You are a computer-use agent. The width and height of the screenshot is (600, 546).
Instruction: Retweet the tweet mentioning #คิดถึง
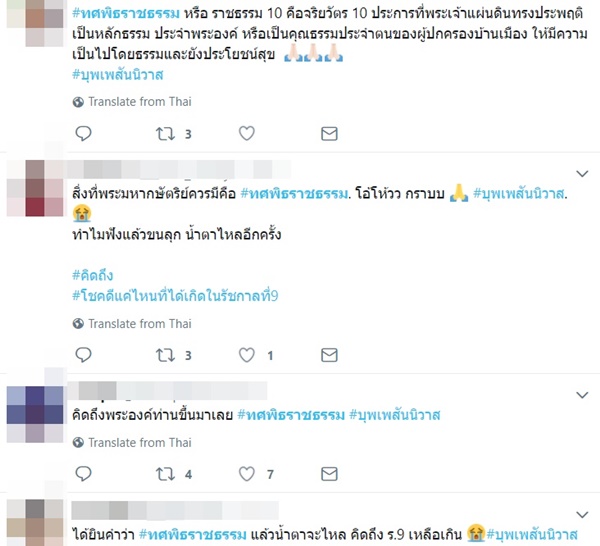pos(165,355)
